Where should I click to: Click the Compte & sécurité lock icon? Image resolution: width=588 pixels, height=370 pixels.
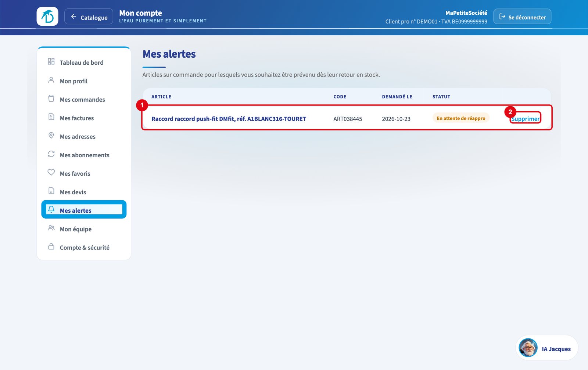(x=51, y=247)
